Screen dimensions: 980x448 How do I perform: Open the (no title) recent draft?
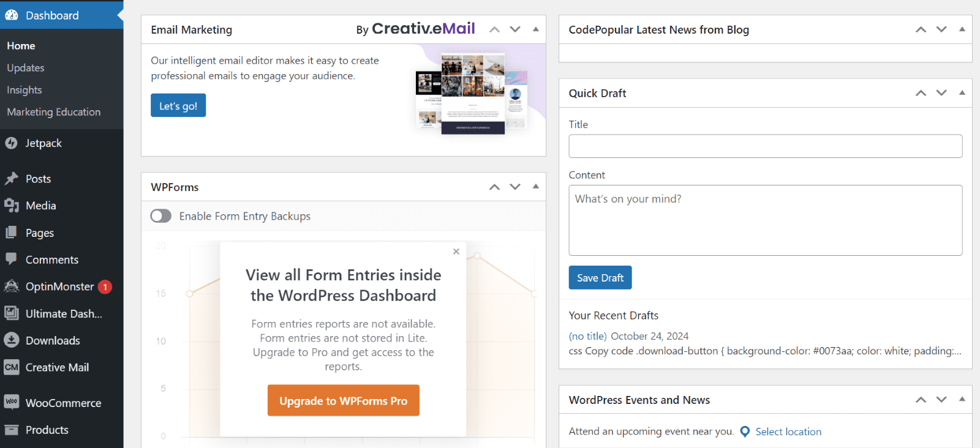[587, 335]
